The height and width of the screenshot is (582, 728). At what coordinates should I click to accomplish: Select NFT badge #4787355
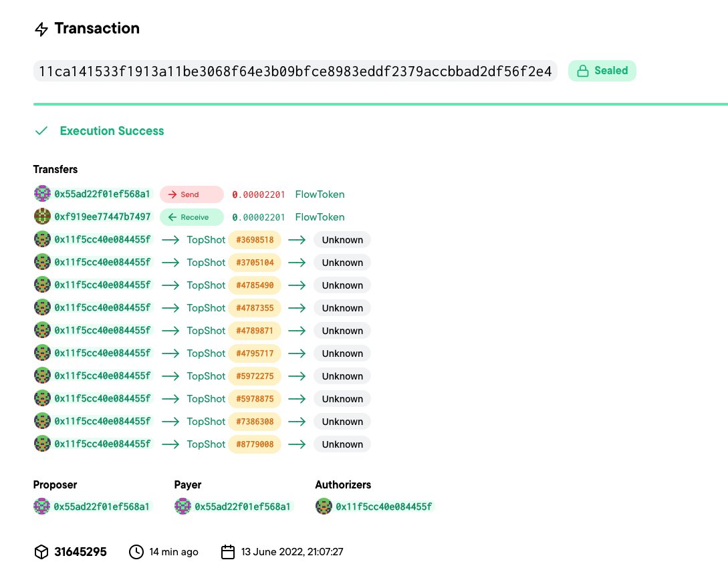255,308
